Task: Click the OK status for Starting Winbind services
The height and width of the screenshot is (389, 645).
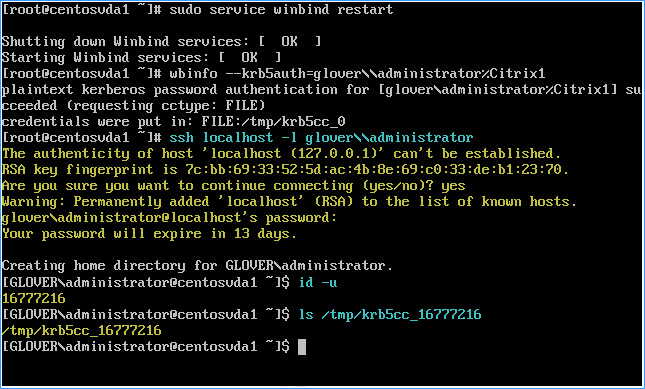Action: click(x=249, y=57)
